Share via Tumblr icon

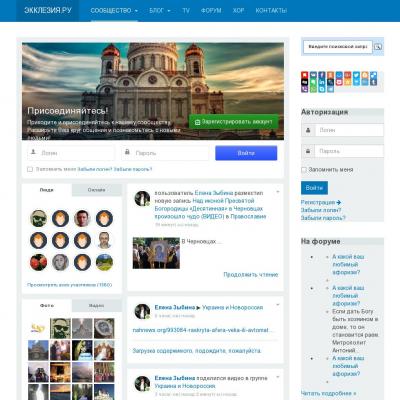(373, 82)
